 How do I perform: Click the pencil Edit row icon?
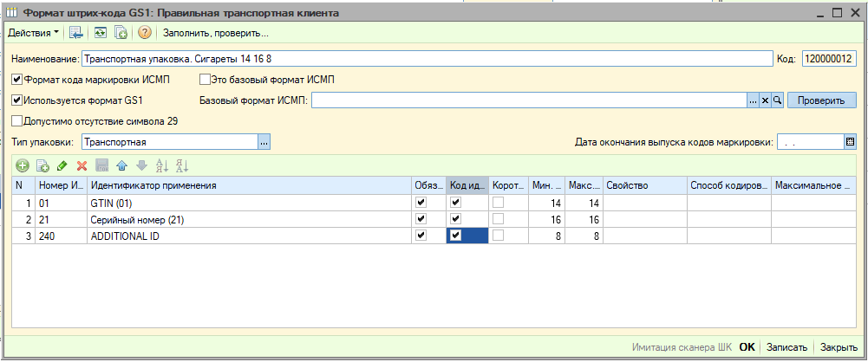click(x=62, y=165)
